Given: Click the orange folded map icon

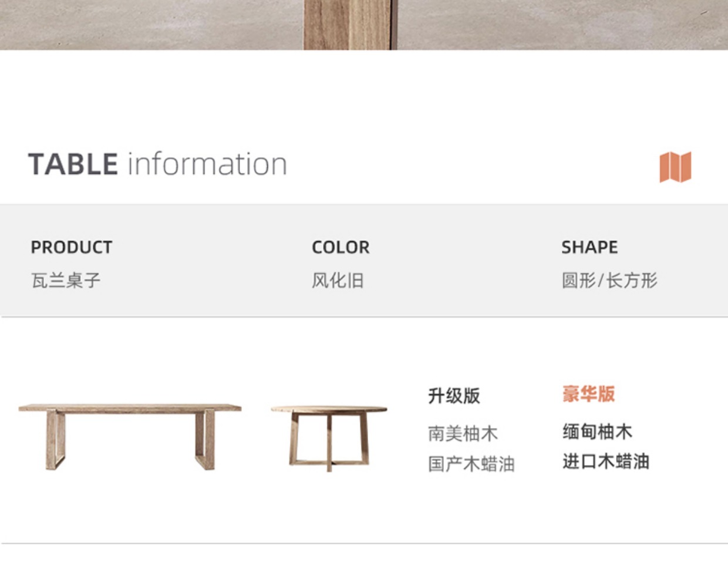Looking at the screenshot, I should 675,167.
